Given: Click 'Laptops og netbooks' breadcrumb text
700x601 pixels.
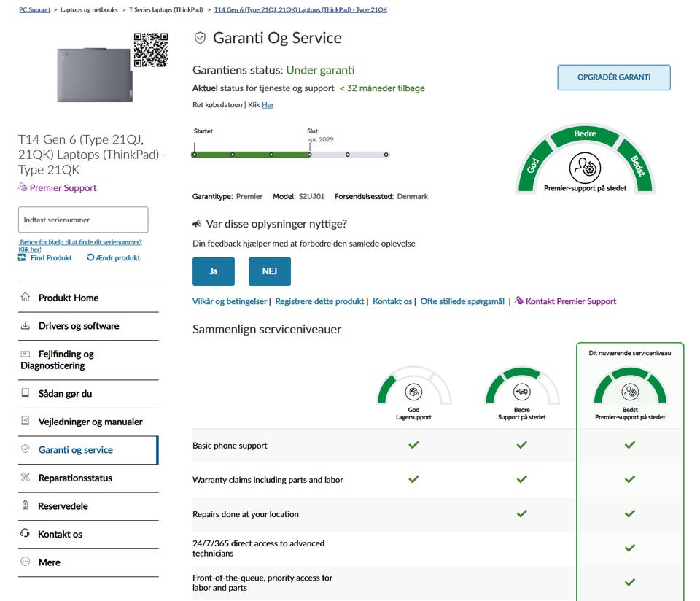Looking at the screenshot, I should pos(89,9).
